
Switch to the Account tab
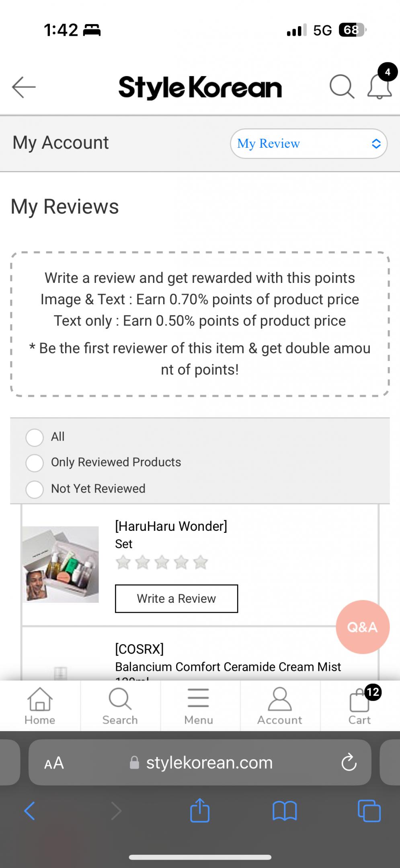[x=280, y=706]
